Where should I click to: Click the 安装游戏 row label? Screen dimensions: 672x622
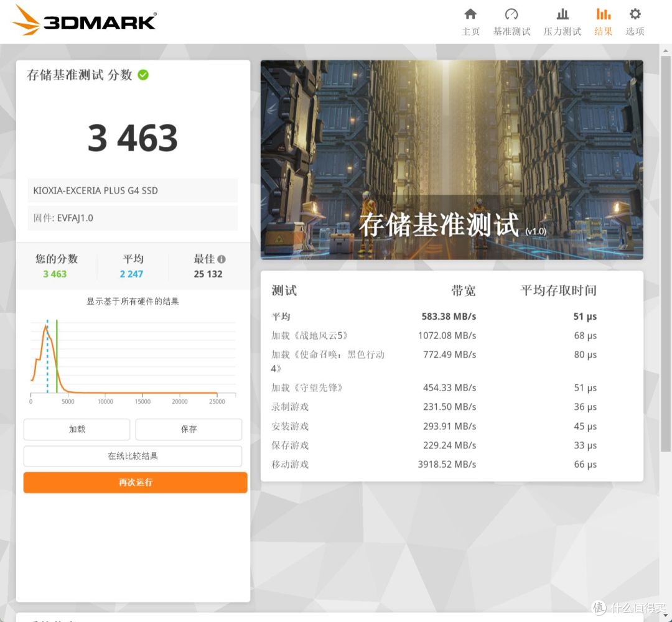290,426
